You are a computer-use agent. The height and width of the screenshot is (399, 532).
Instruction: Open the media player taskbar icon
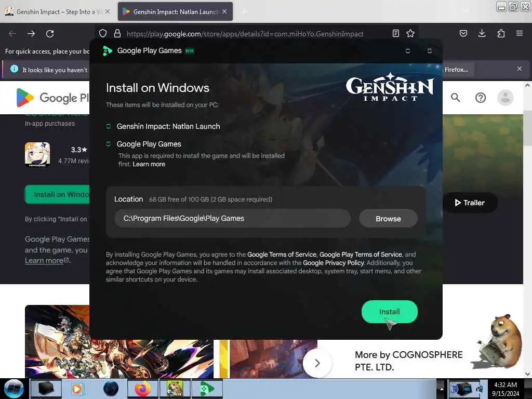77,389
